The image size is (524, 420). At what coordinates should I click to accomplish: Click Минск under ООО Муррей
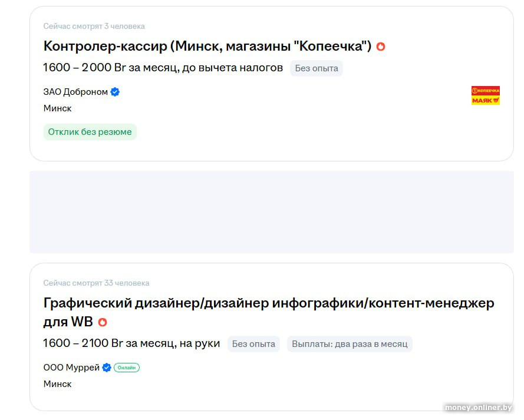tap(57, 384)
